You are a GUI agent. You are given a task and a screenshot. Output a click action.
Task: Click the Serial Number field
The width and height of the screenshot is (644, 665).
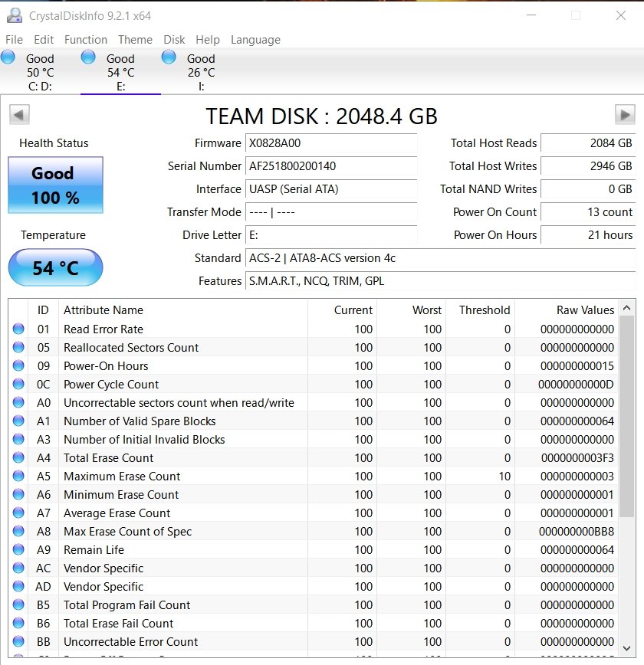click(x=331, y=166)
